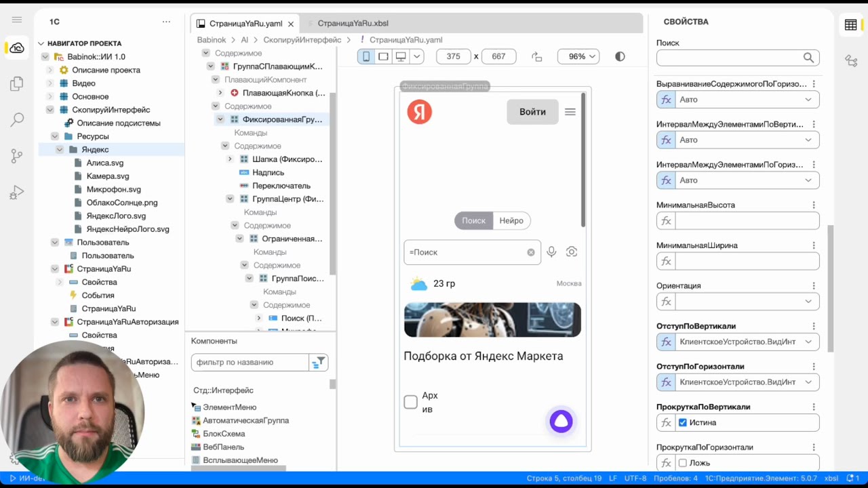
Task: Check the Архив checkbox in preview
Action: (x=411, y=402)
